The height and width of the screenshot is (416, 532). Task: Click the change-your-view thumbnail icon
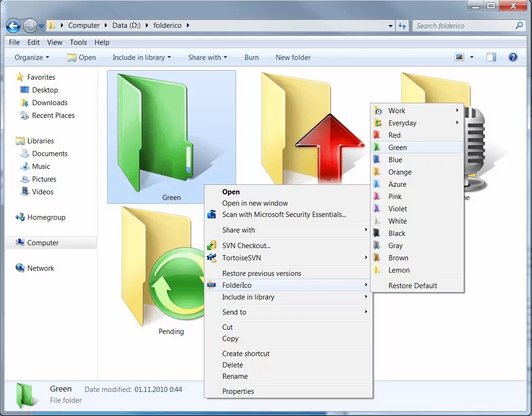tap(459, 57)
